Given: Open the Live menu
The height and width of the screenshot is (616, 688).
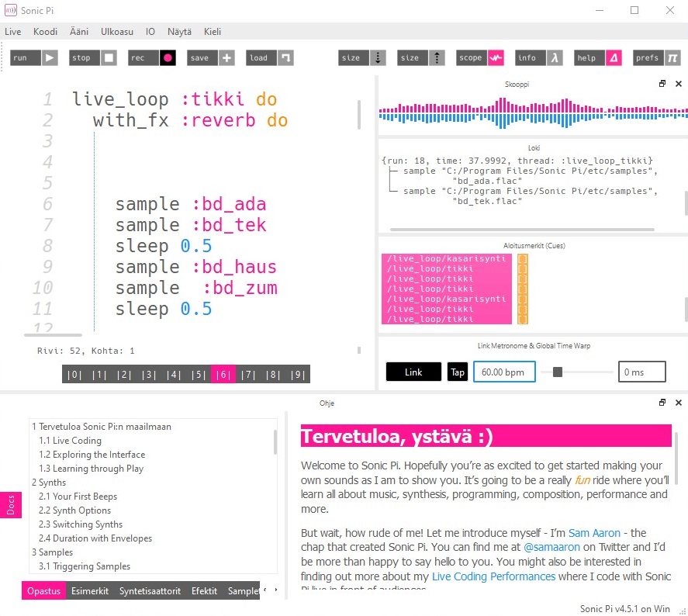Looking at the screenshot, I should (x=12, y=32).
